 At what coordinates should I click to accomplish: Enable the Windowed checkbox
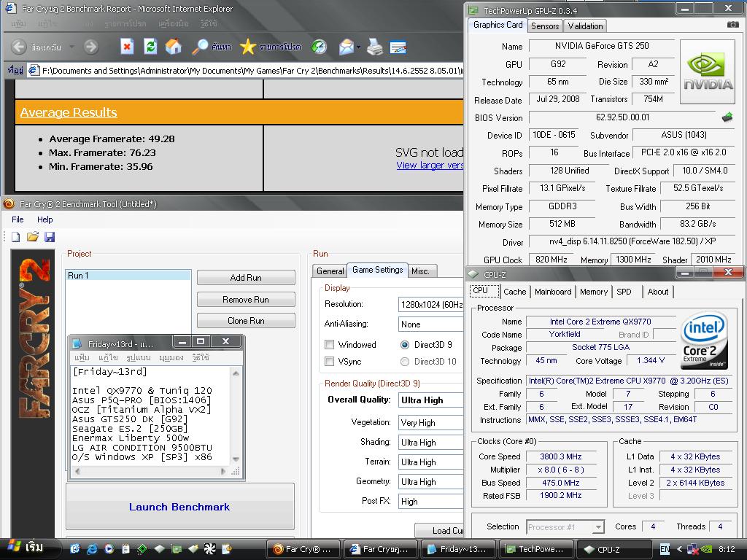[329, 344]
